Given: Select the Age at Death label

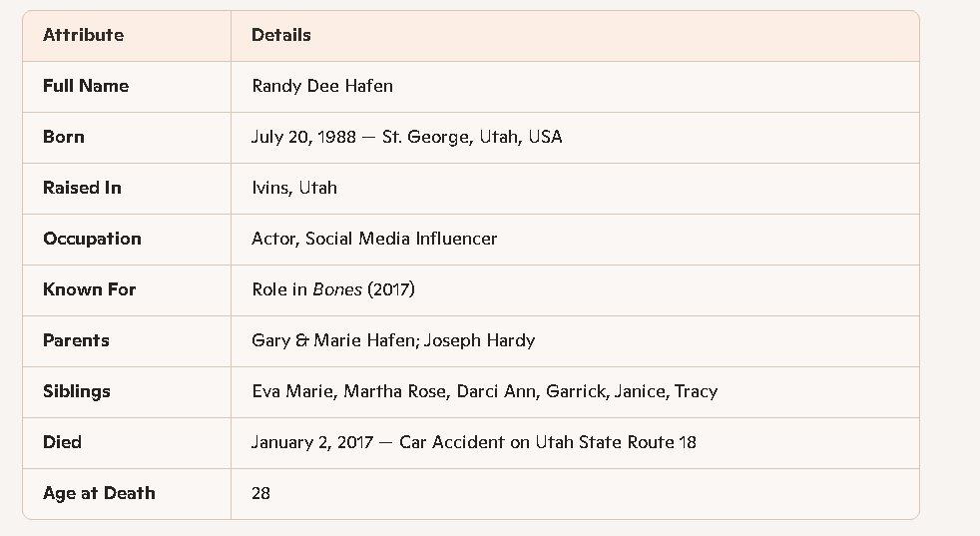Looking at the screenshot, I should (x=99, y=493).
